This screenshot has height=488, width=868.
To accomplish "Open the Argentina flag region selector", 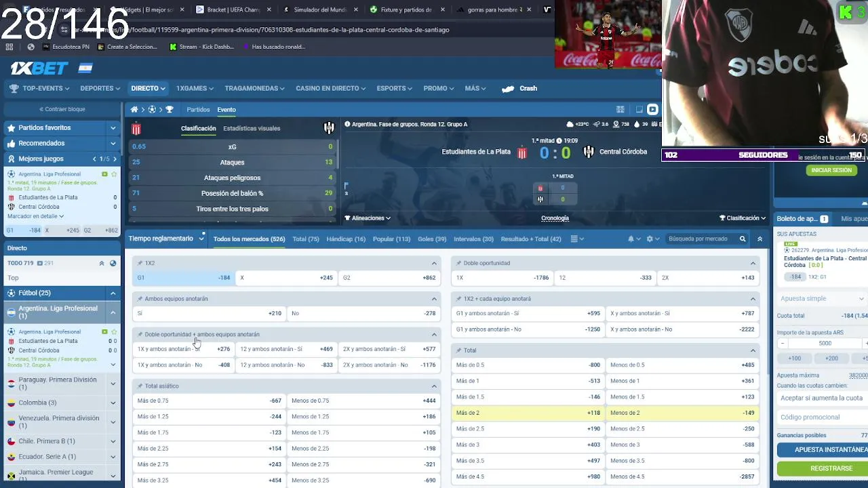I will pyautogui.click(x=85, y=68).
